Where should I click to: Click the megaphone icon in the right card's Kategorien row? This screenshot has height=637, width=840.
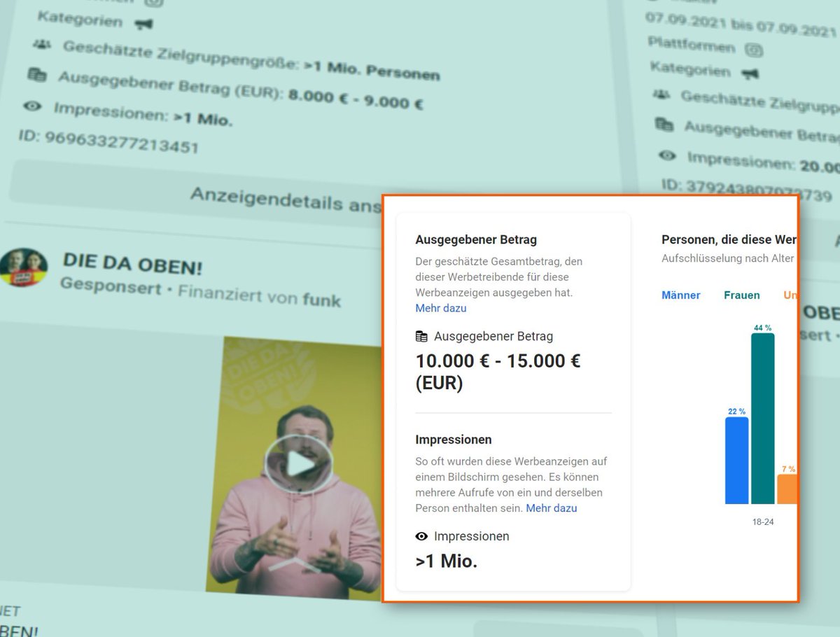(x=750, y=73)
